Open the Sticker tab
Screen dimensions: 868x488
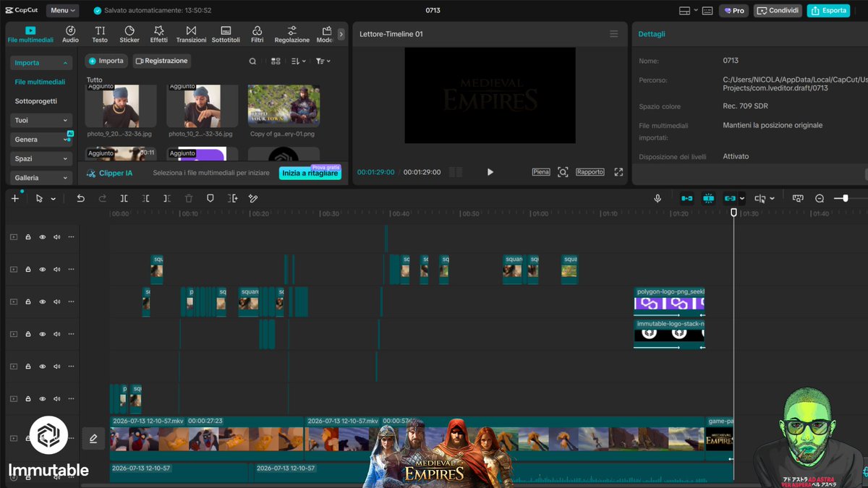129,34
